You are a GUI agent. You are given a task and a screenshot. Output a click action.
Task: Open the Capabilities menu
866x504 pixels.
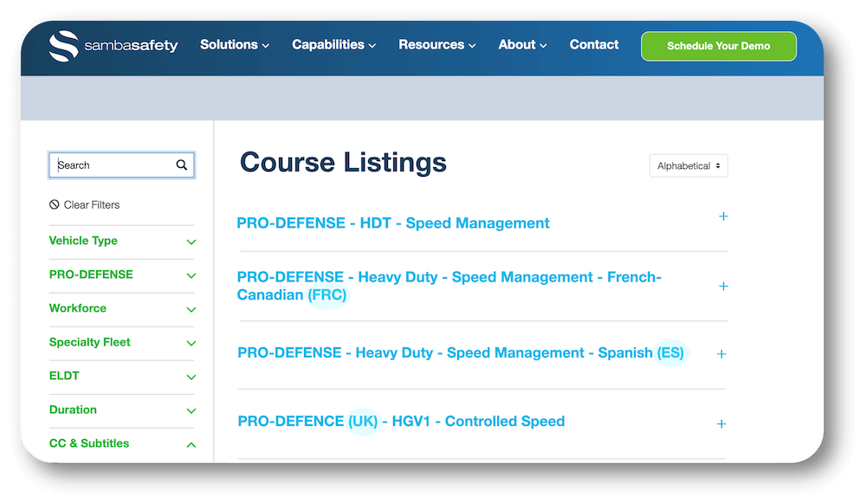tap(328, 45)
